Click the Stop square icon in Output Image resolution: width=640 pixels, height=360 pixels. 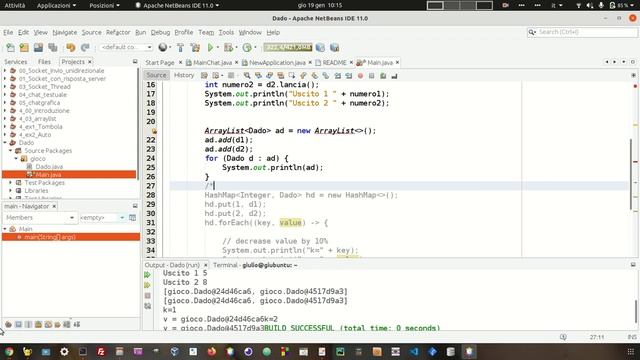point(147,296)
